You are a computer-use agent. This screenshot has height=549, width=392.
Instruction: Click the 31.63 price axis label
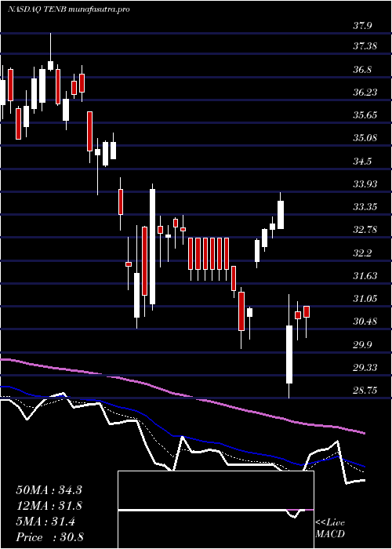(x=365, y=276)
